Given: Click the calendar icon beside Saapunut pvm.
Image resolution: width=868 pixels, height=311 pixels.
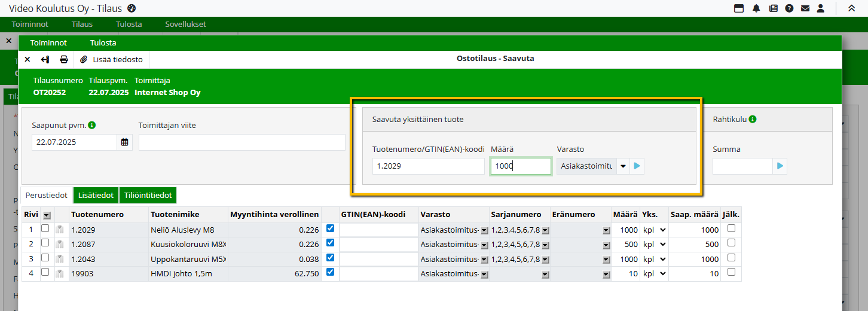Looking at the screenshot, I should [x=124, y=142].
